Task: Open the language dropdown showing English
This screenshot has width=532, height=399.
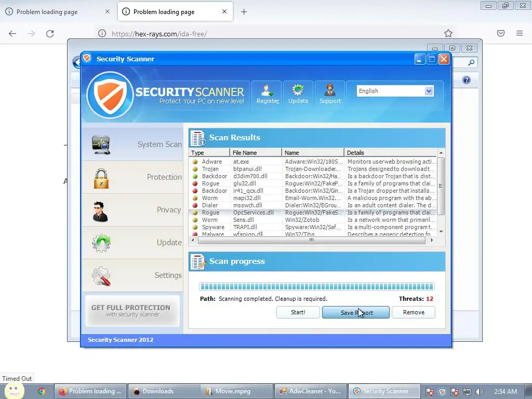Action: [x=395, y=91]
